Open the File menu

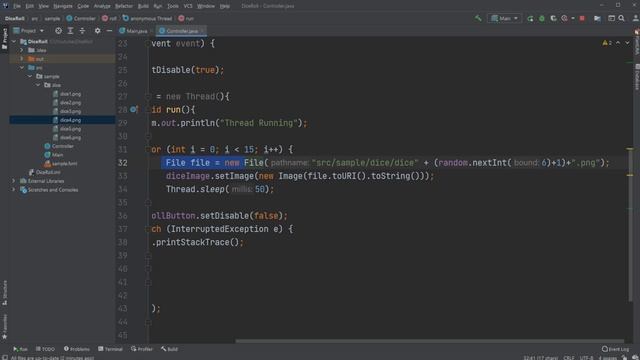17,6
